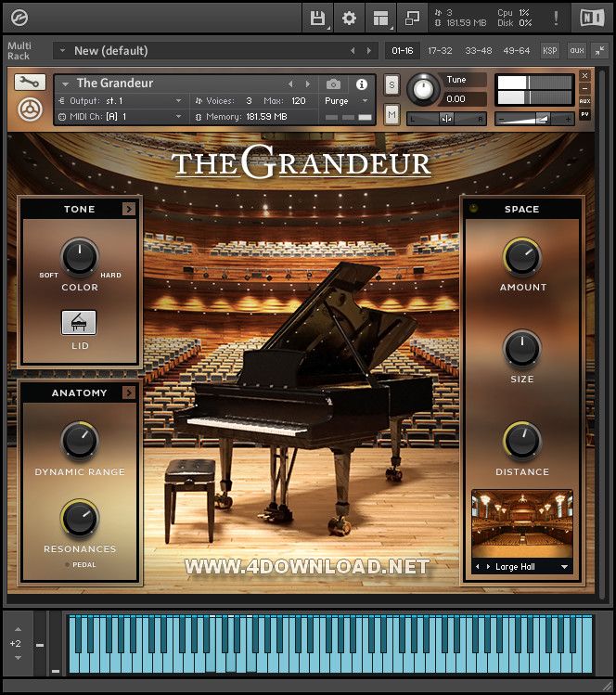This screenshot has width=616, height=695.
Task: Click the reverb AMOUNT knob
Action: pos(522,256)
